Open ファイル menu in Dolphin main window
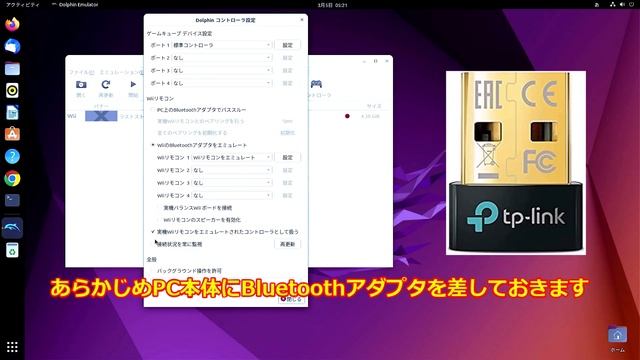The width and height of the screenshot is (640, 360). tap(81, 72)
